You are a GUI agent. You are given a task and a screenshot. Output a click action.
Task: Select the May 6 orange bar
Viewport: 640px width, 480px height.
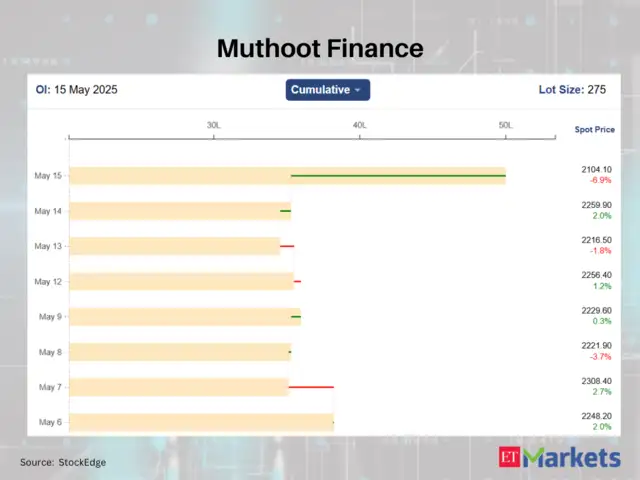tap(200, 422)
